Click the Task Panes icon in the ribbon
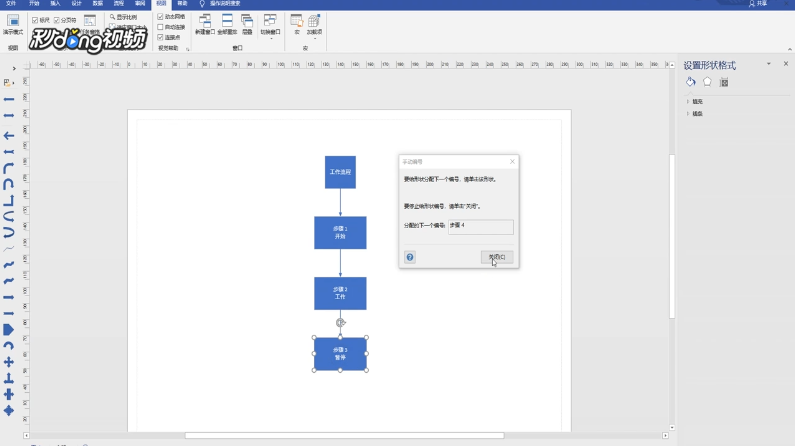The width and height of the screenshot is (795, 446). pos(90,21)
